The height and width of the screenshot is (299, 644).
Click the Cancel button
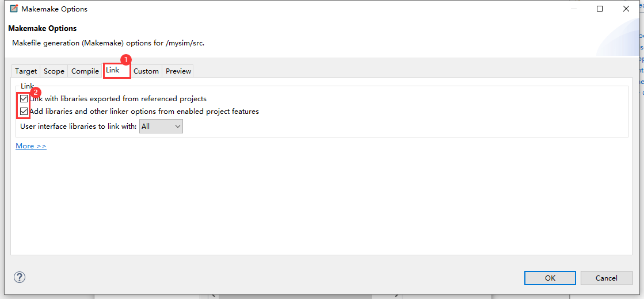(x=606, y=278)
